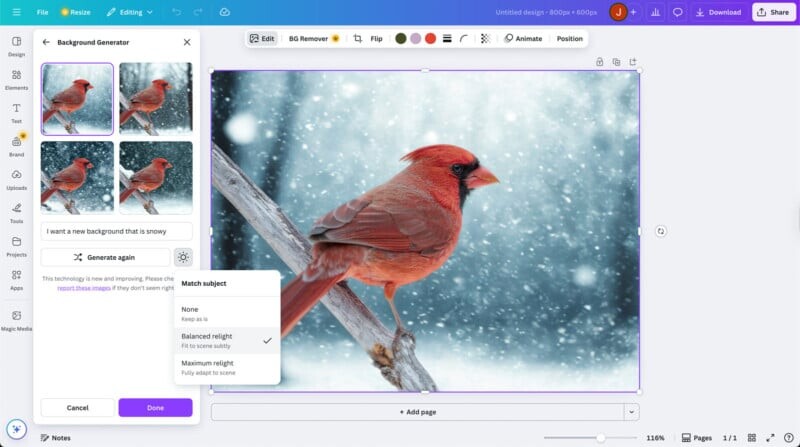Choose Maximum relight option
Screen dimensions: 800x447
226,367
